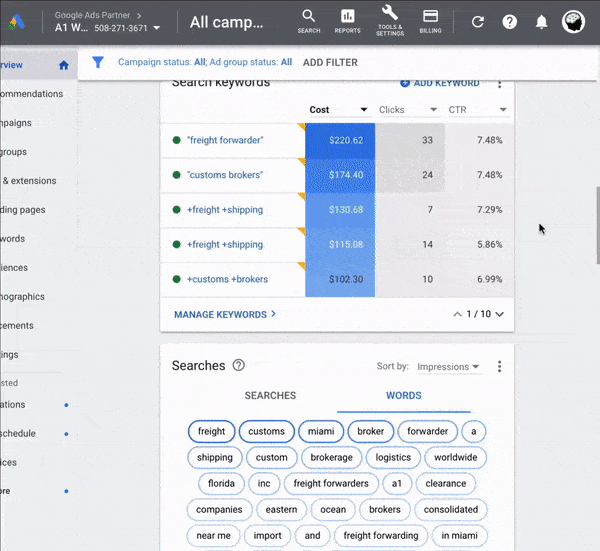Select the 'near me' word chip
This screenshot has height=551, width=600.
214,535
